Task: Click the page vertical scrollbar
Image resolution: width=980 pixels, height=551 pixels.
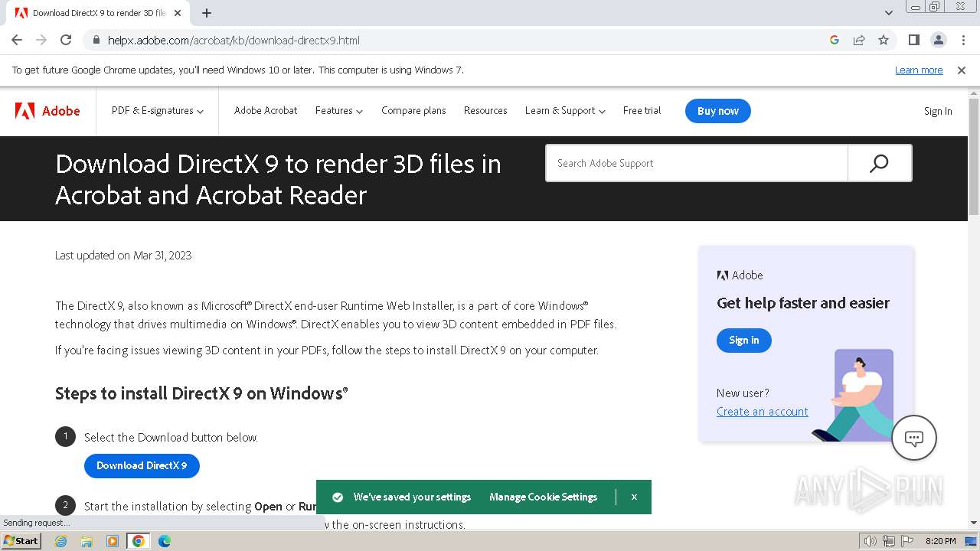Action: [x=974, y=157]
